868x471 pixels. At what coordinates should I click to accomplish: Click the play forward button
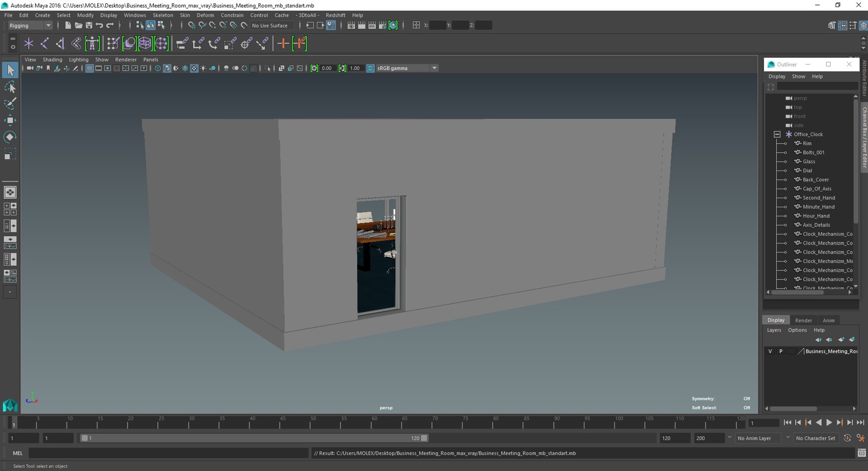click(829, 423)
